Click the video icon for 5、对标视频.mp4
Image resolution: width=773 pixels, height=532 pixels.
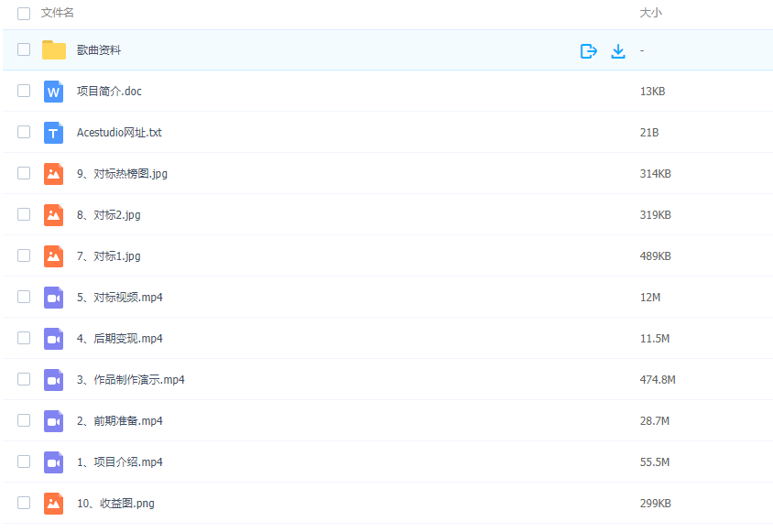53,298
